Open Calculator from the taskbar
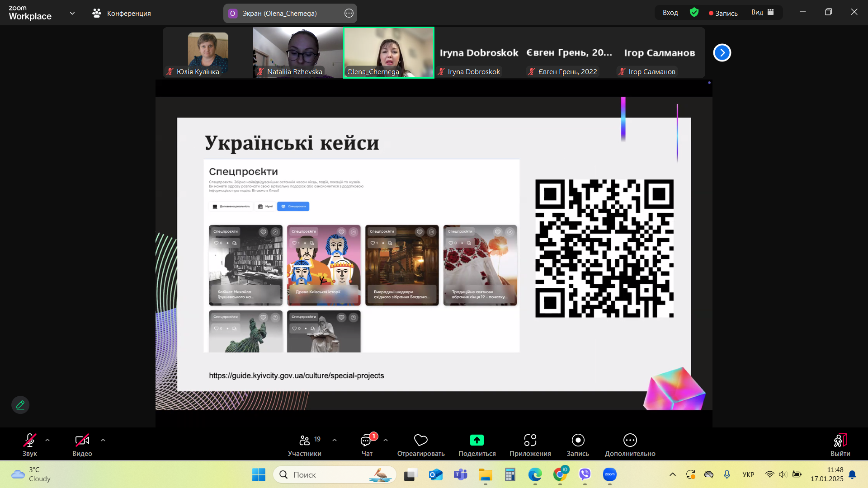 (510, 474)
